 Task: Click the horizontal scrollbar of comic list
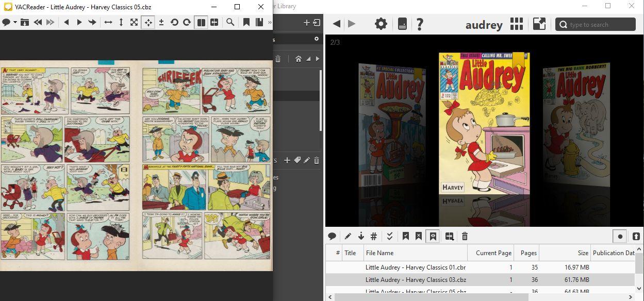click(x=431, y=297)
